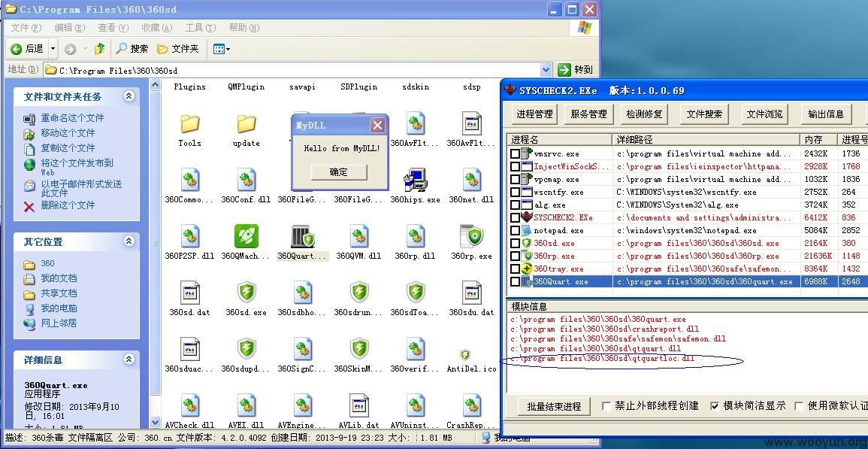Open the Views dropdown button
Screen dimensions: 868x449
pos(222,49)
